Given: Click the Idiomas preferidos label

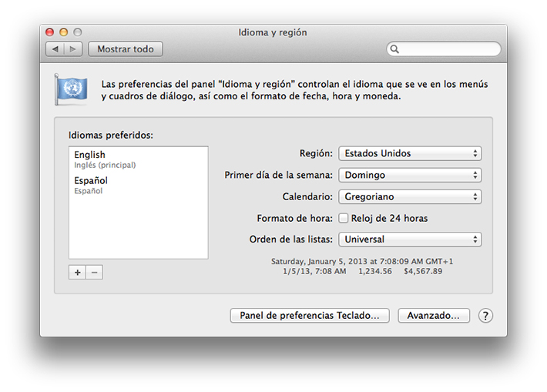Looking at the screenshot, I should (x=111, y=136).
